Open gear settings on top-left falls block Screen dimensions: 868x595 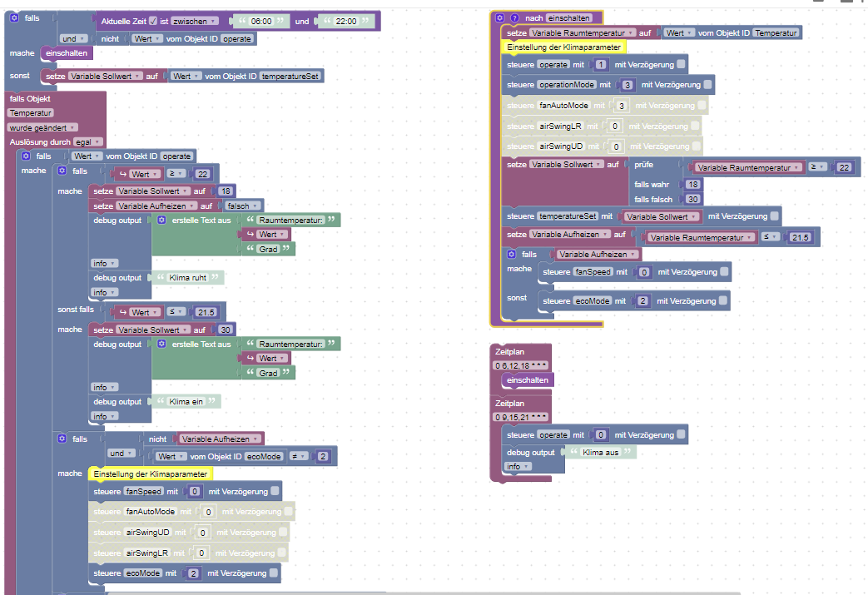[14, 17]
